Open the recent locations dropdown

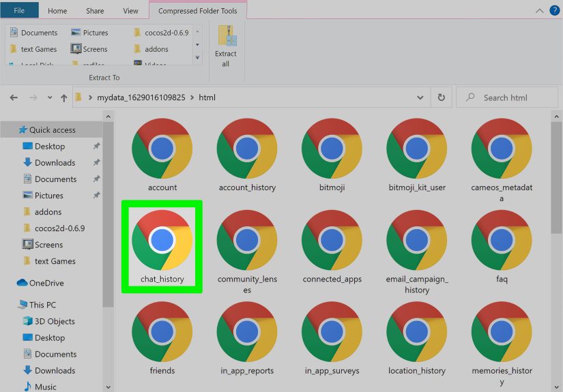pos(50,97)
